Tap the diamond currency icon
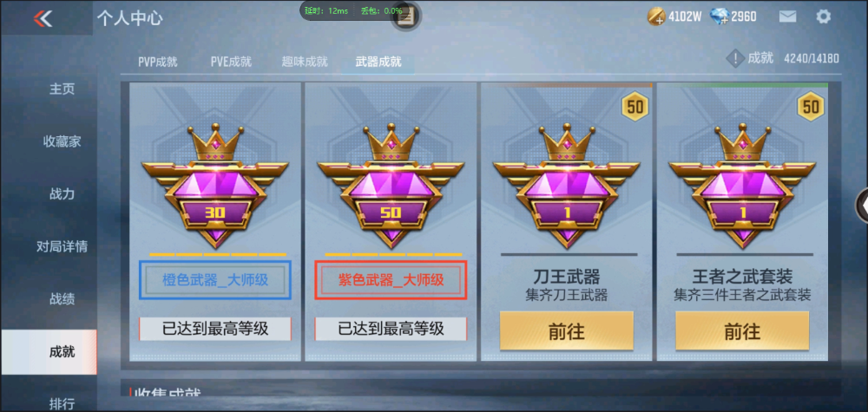 coord(719,16)
